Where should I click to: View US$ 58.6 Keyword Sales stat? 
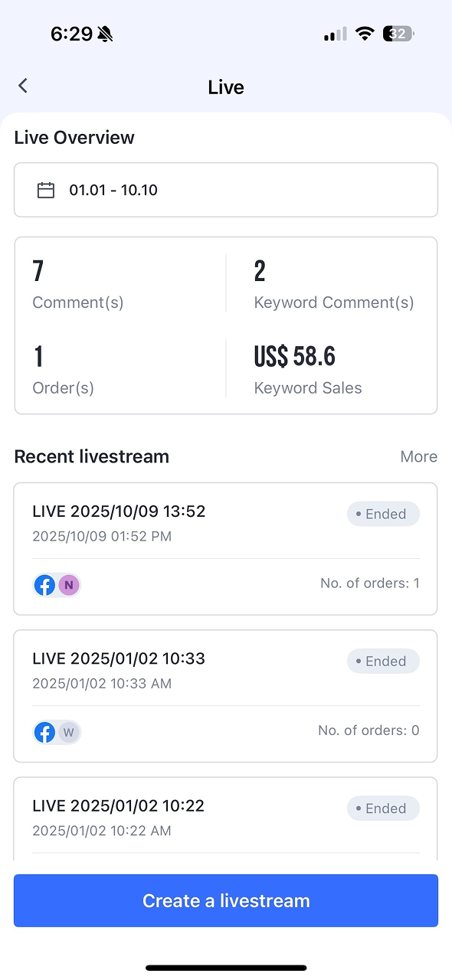[x=308, y=369]
